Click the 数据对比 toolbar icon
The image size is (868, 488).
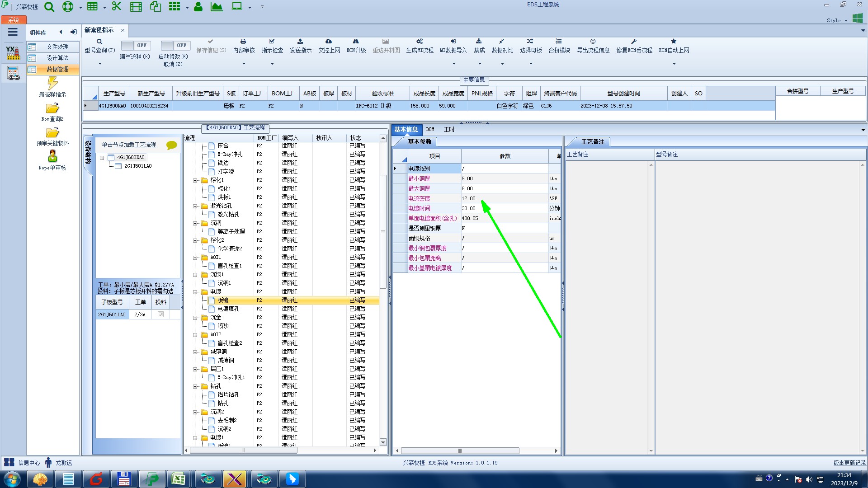pos(502,42)
